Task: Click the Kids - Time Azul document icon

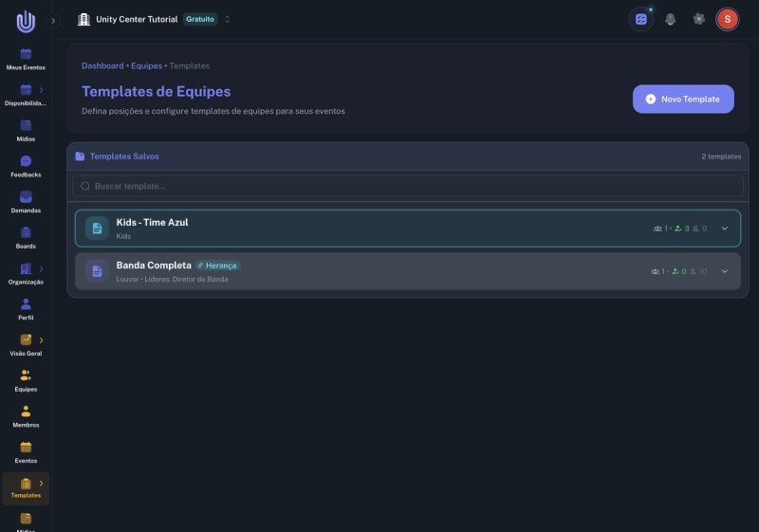Action: click(x=97, y=229)
